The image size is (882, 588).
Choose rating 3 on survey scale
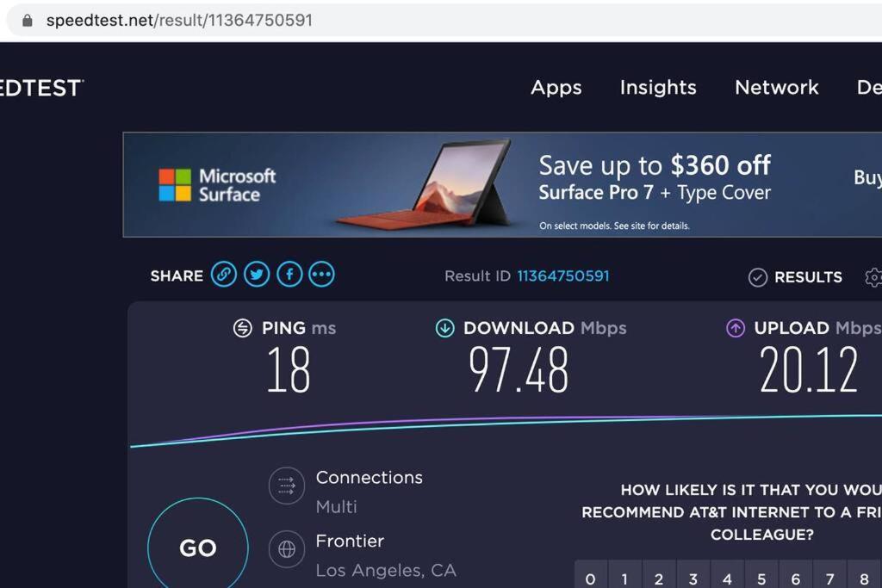pyautogui.click(x=693, y=579)
